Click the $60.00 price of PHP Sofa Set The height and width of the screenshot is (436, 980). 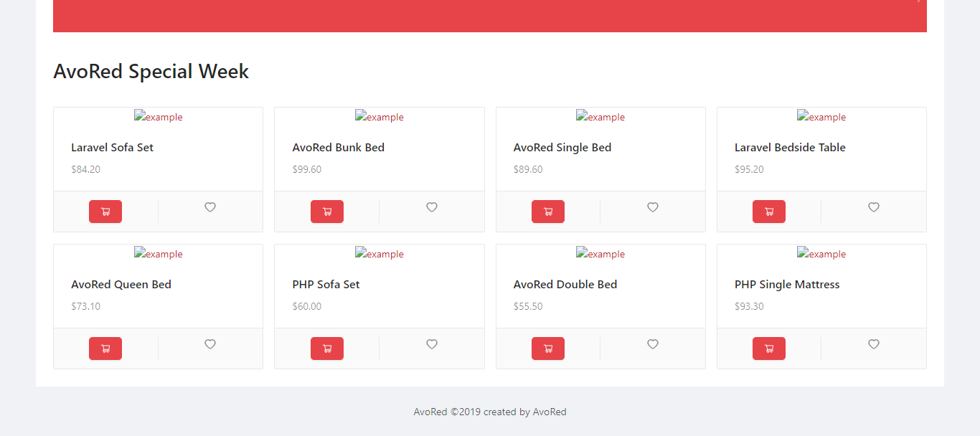pyautogui.click(x=306, y=305)
